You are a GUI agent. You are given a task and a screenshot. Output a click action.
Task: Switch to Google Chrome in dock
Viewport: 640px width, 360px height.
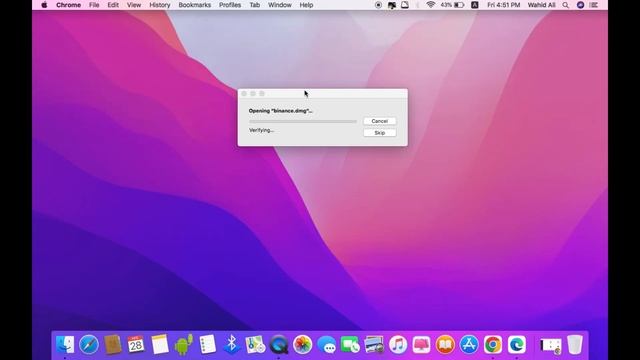point(493,344)
